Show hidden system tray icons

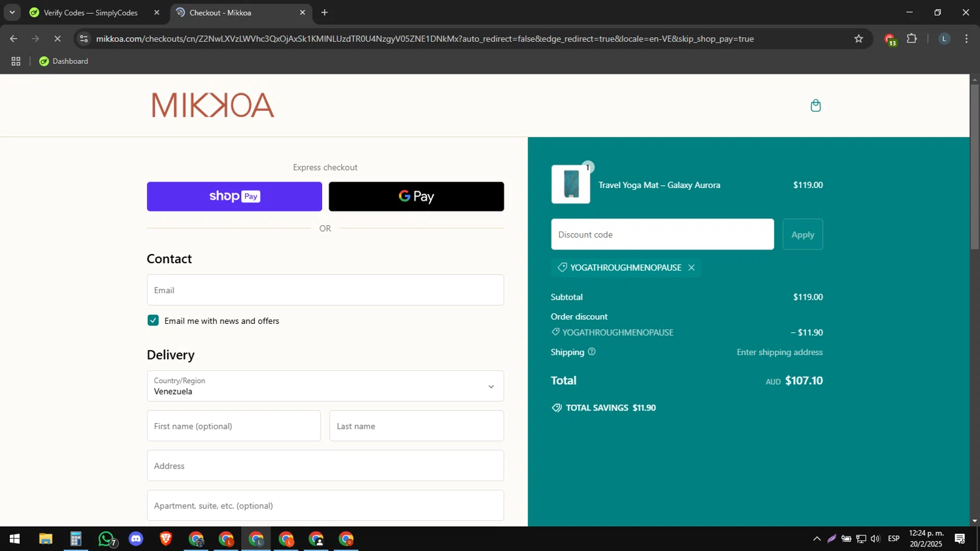[817, 539]
